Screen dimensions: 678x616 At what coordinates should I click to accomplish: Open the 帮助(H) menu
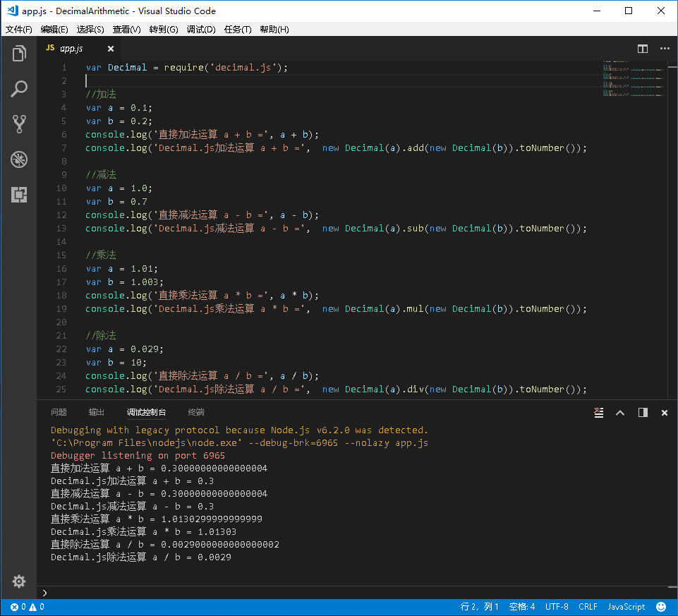coord(274,30)
